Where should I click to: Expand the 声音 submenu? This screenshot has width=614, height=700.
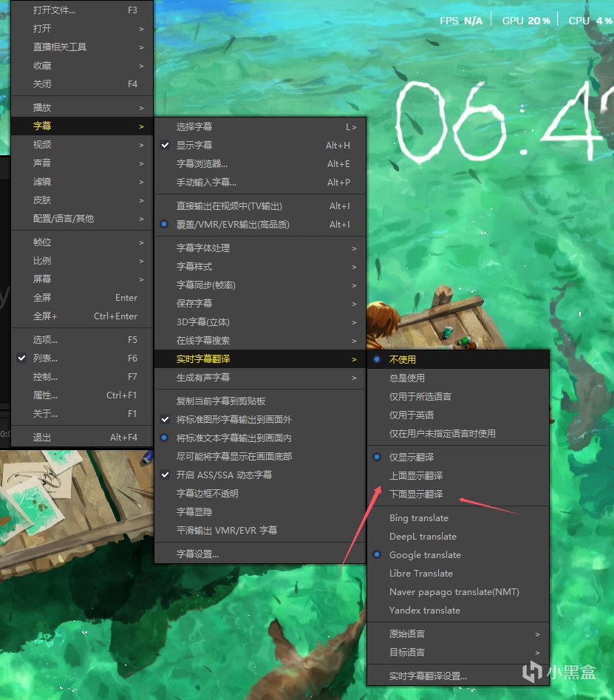coord(82,163)
